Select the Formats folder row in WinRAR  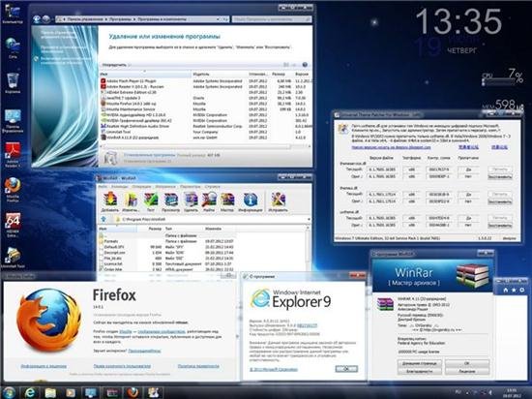coord(167,241)
